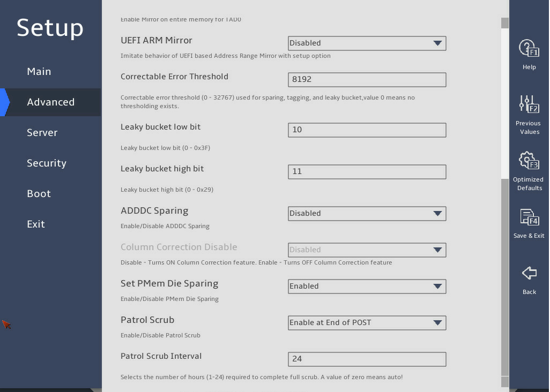550x392 pixels.
Task: Edit the Correctable Error Threshold field
Action: tap(367, 79)
